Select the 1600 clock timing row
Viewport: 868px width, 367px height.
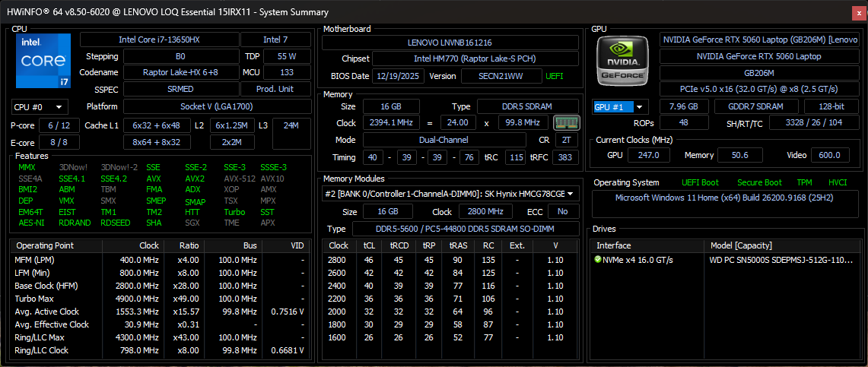coord(450,337)
